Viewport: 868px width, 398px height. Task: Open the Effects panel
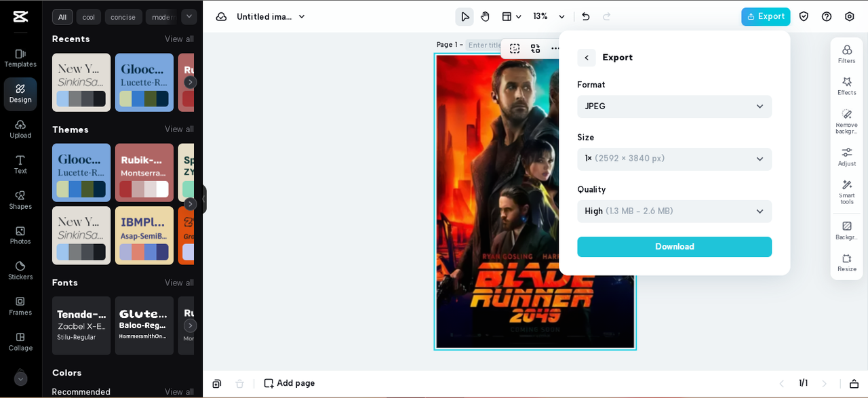(x=846, y=86)
